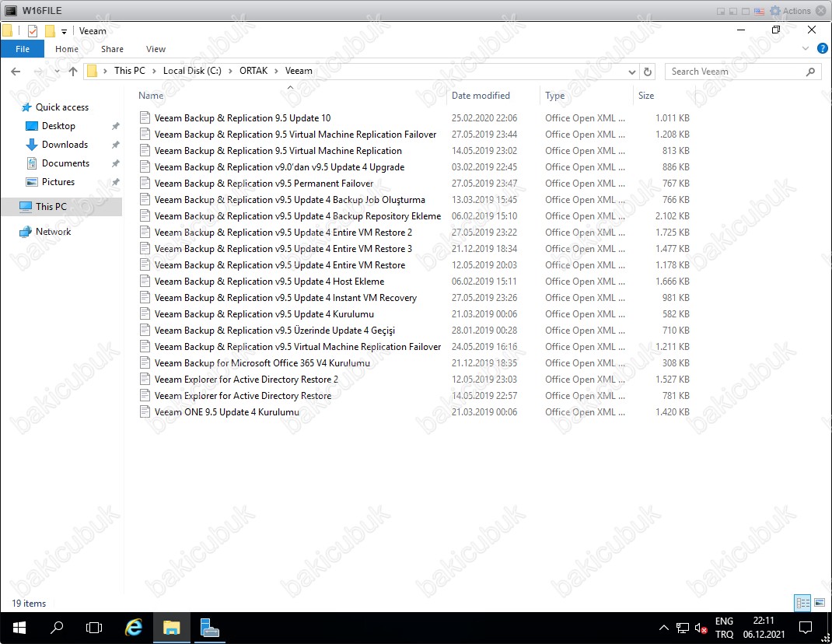Sort files by the Type column
Screen dimensions: 832x644
(x=555, y=96)
